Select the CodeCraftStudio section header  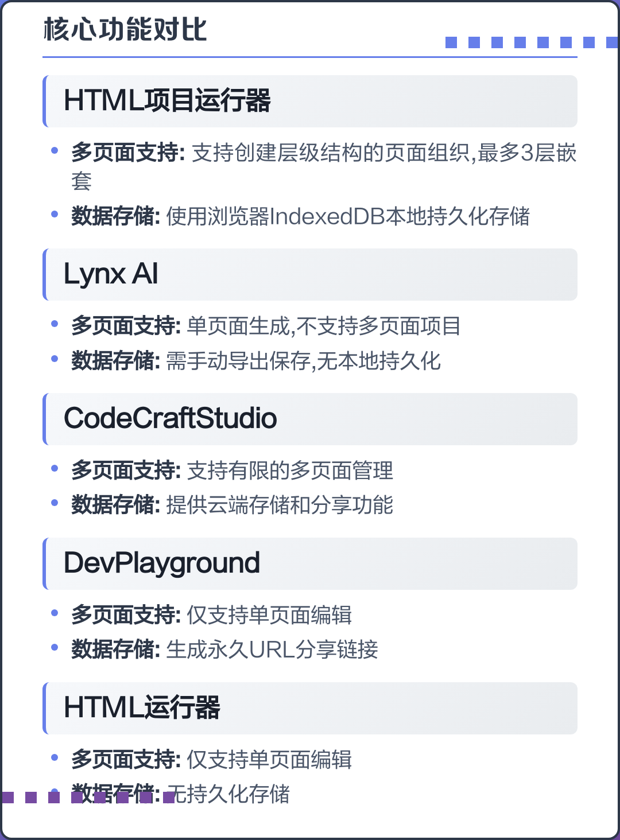[x=310, y=419]
